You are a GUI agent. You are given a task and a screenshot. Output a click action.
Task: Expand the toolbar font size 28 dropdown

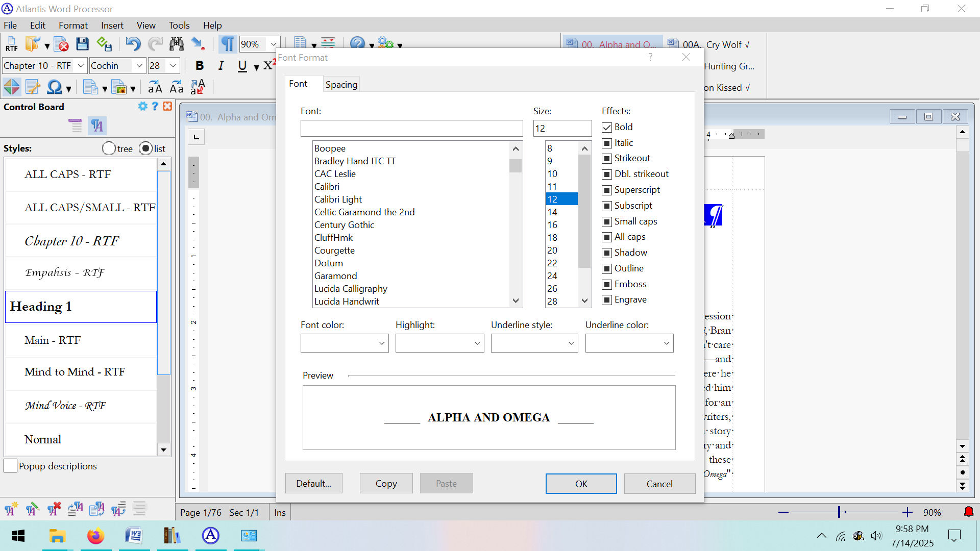point(173,66)
